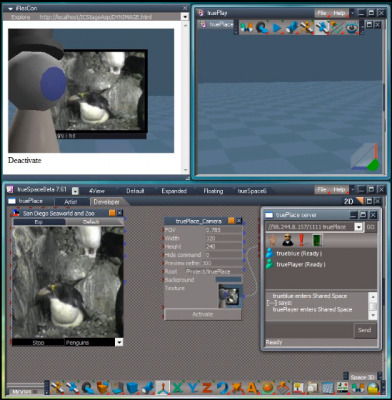The width and height of the screenshot is (392, 400).
Task: Click the Height value field 240
Action: [223, 247]
